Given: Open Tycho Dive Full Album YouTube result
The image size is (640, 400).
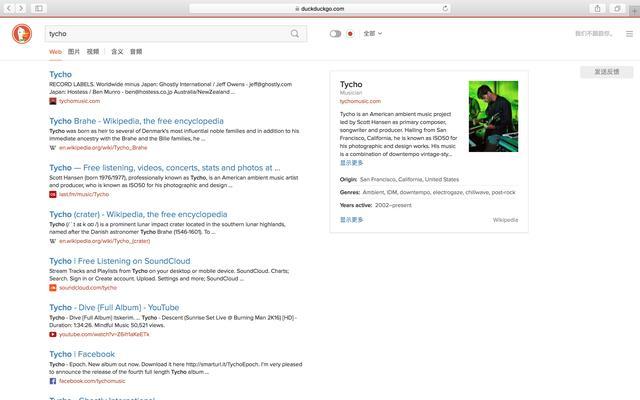Looking at the screenshot, I should [114, 307].
